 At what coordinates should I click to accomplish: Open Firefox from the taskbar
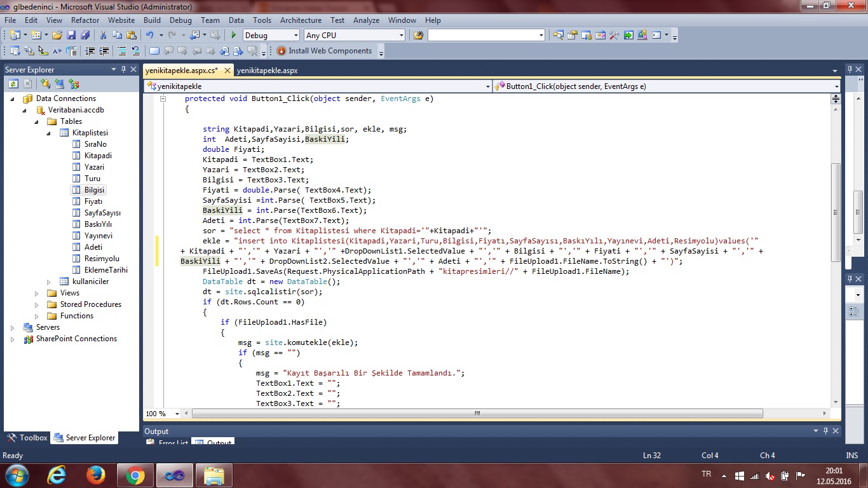tap(96, 475)
